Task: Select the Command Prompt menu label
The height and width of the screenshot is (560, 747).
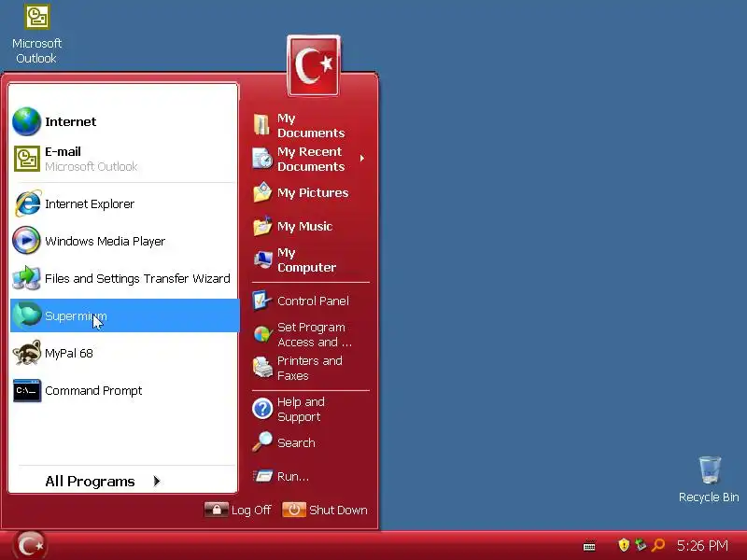Action: click(x=93, y=390)
